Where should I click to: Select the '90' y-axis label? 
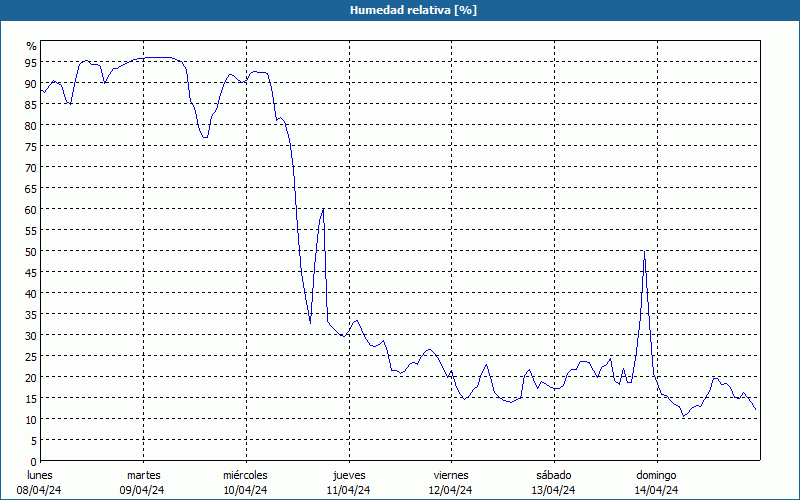coord(31,83)
